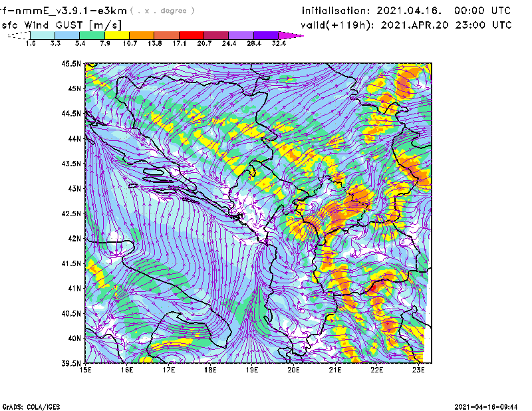Click the 17E longitude label
The height and width of the screenshot is (411, 532).
169,370
